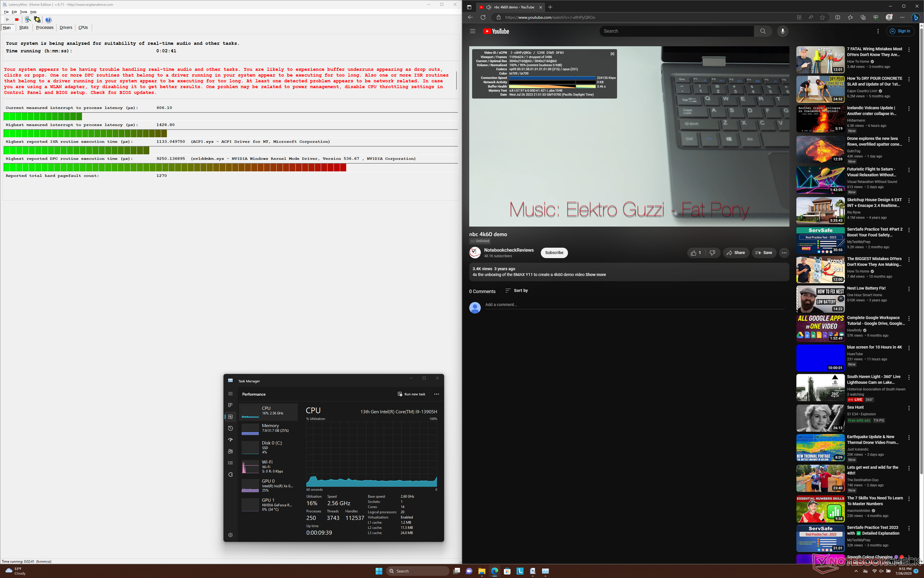Open App history icon in Task Manager

230,428
